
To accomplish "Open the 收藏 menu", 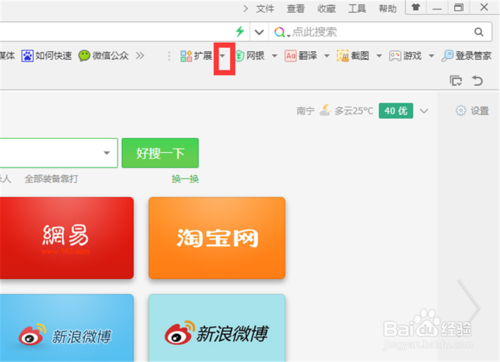I will click(326, 9).
